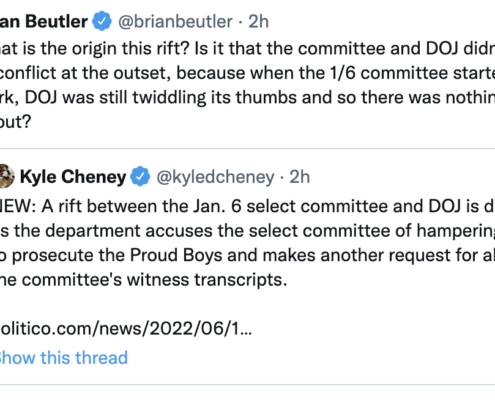Click the 'NEW: A rift between' headline line
Viewport: 495px width, 400px height.
[x=247, y=206]
